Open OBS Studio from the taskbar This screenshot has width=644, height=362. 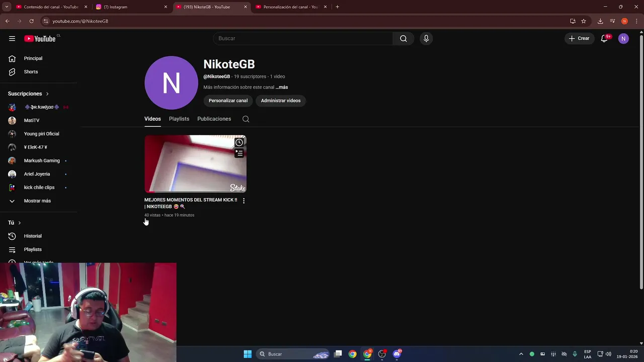pos(382,354)
